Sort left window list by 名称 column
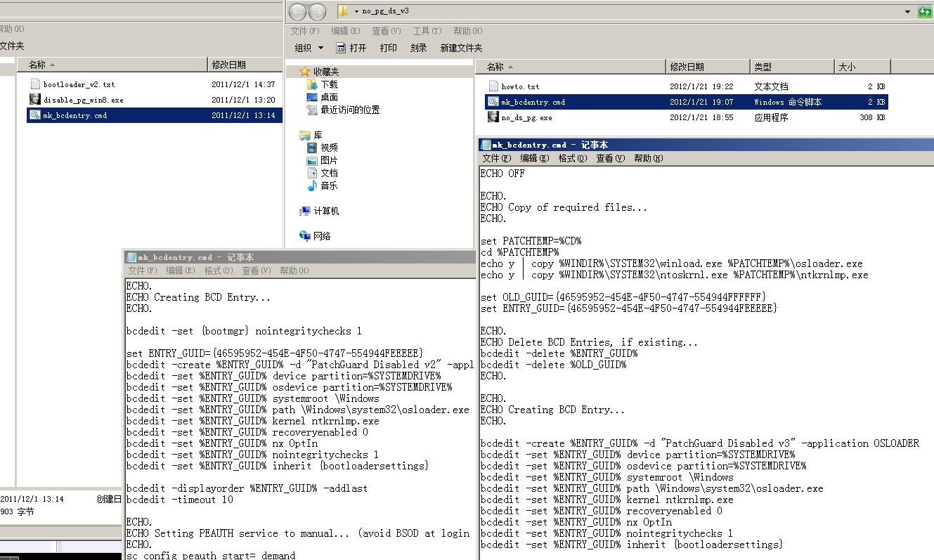The width and height of the screenshot is (934, 560). [x=112, y=65]
